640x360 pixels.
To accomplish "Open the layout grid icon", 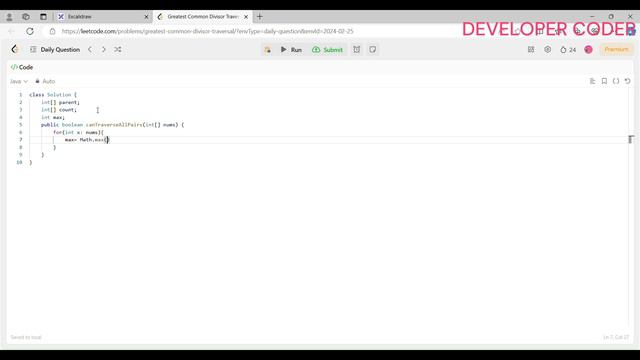I will [531, 49].
